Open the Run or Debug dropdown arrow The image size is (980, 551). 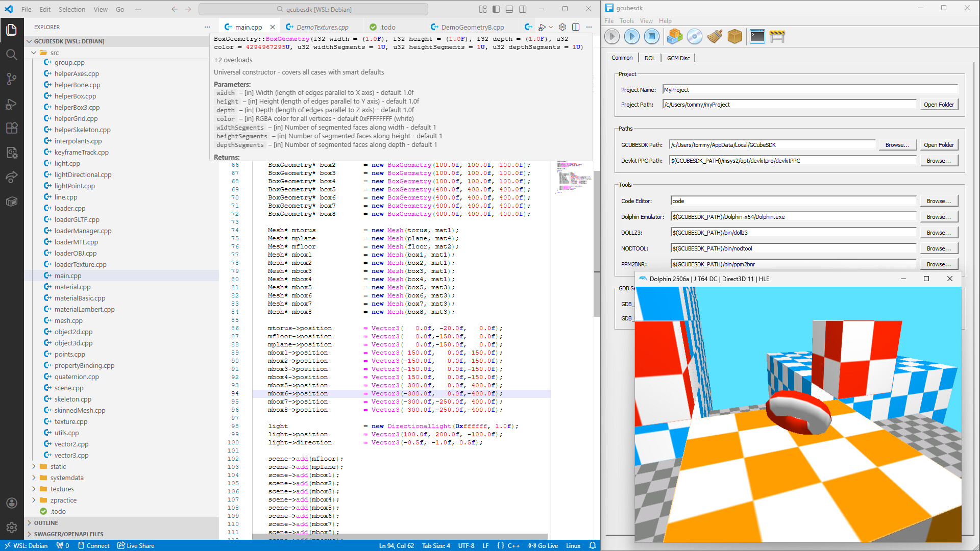pyautogui.click(x=551, y=27)
